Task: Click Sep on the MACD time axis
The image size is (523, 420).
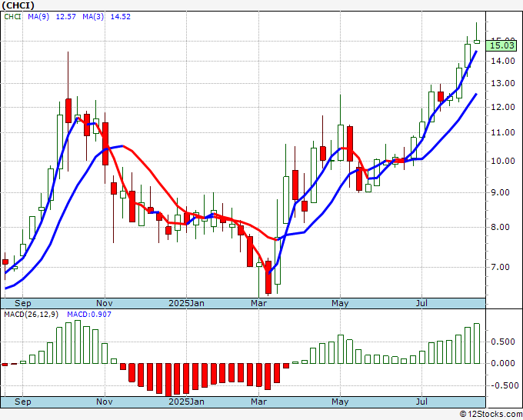Action: coord(22,402)
